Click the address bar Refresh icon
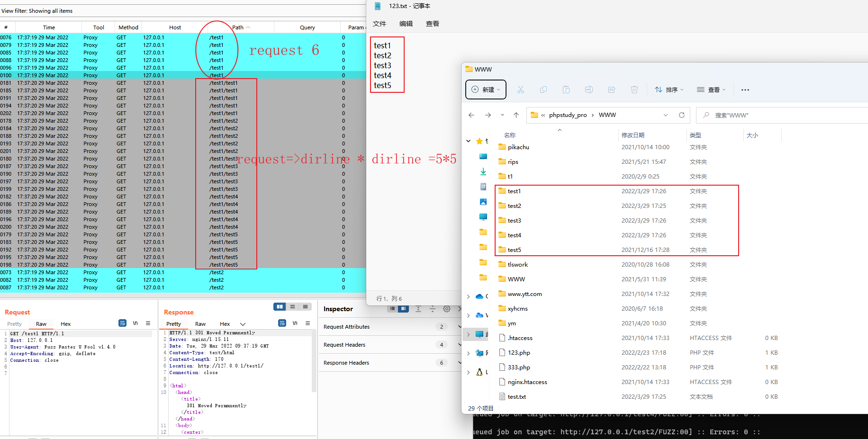The height and width of the screenshot is (439, 868). coord(682,115)
